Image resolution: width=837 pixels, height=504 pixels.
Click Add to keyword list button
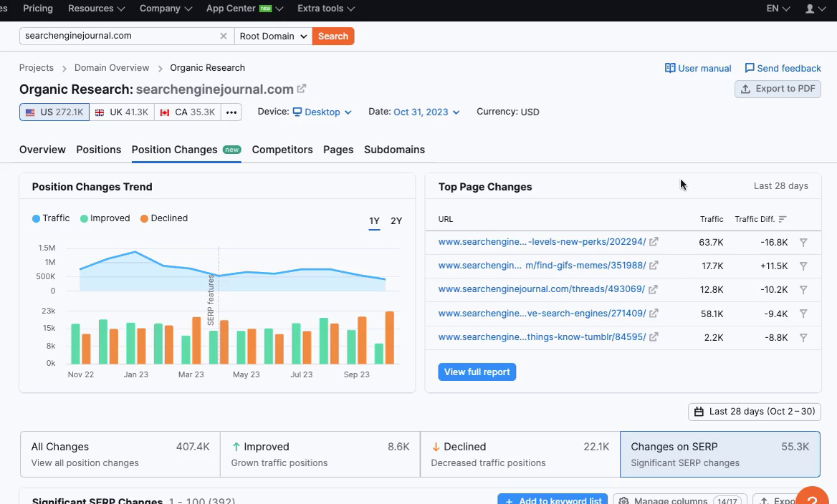coord(553,499)
